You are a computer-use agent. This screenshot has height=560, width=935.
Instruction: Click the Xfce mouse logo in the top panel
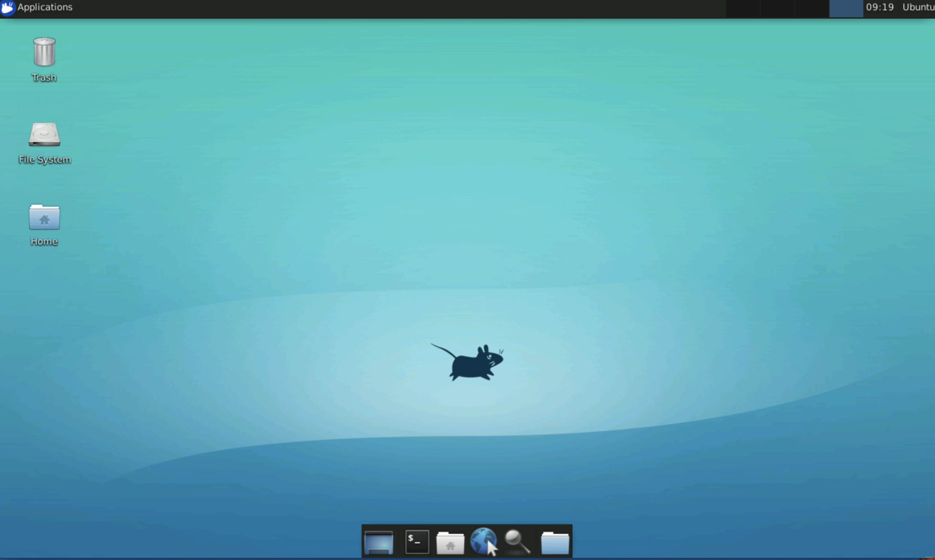coord(8,8)
